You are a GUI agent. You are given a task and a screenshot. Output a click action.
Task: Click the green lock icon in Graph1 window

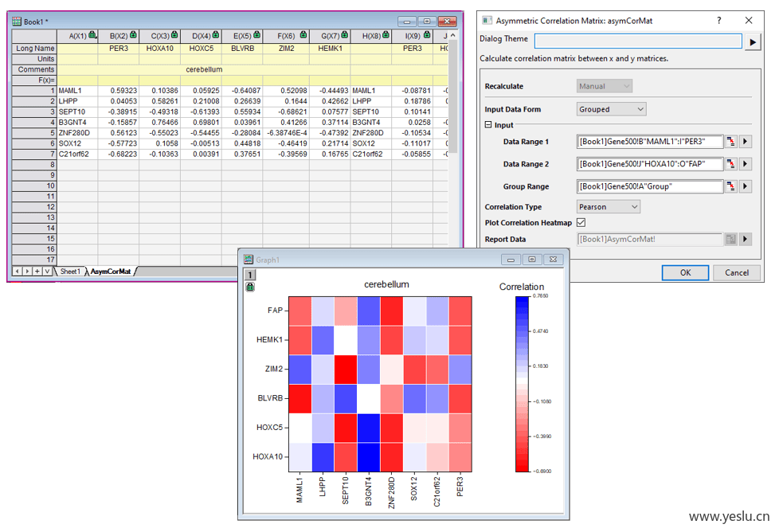250,287
